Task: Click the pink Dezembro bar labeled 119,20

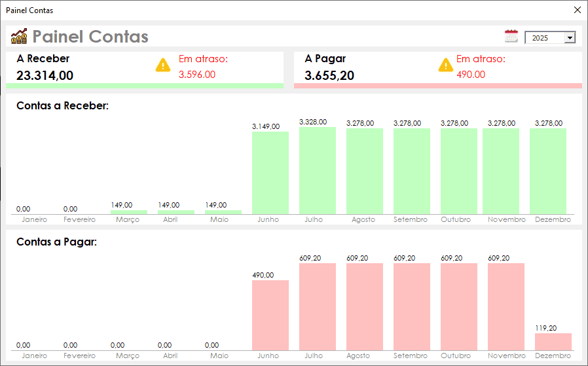Action: 553,342
